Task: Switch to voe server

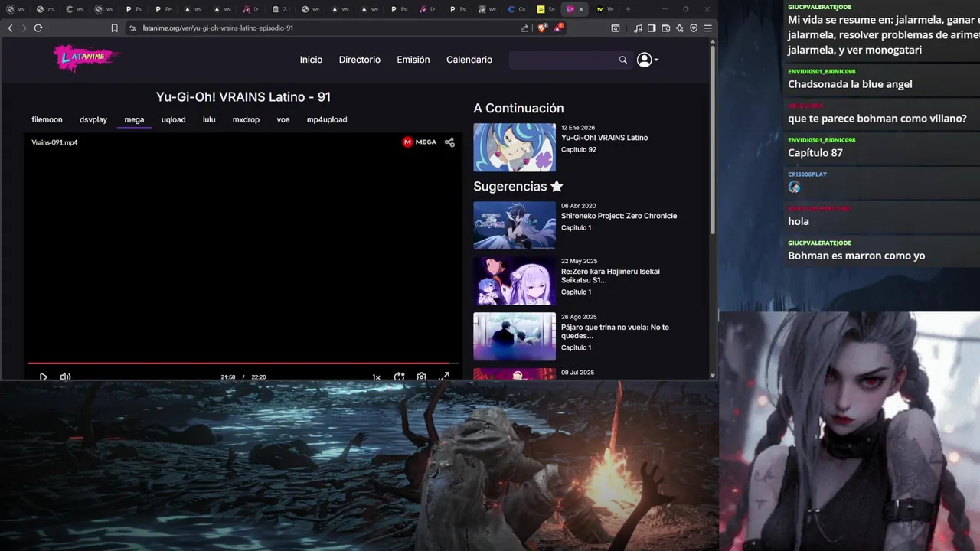Action: click(283, 119)
